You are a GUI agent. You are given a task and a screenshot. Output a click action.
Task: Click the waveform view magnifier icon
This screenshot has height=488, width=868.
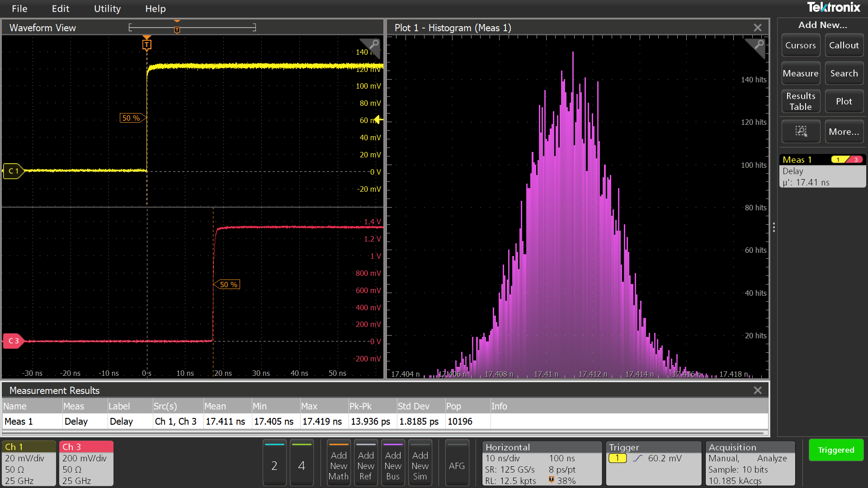373,44
